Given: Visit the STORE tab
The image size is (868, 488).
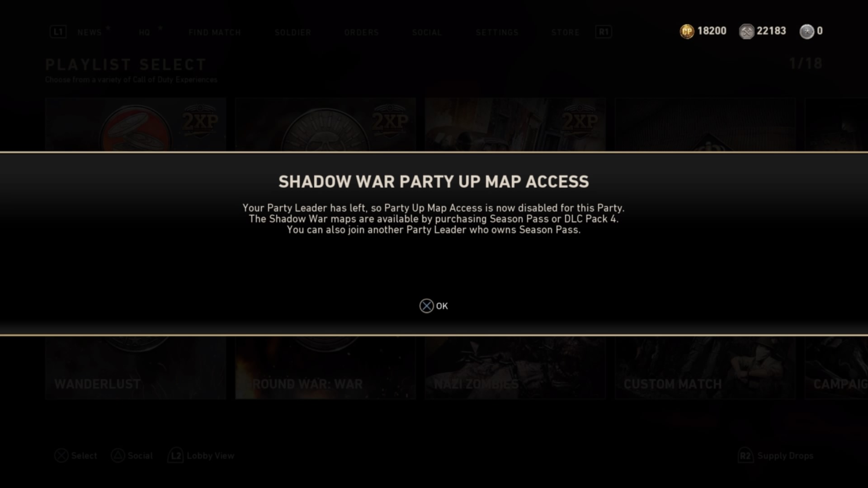Looking at the screenshot, I should point(565,33).
